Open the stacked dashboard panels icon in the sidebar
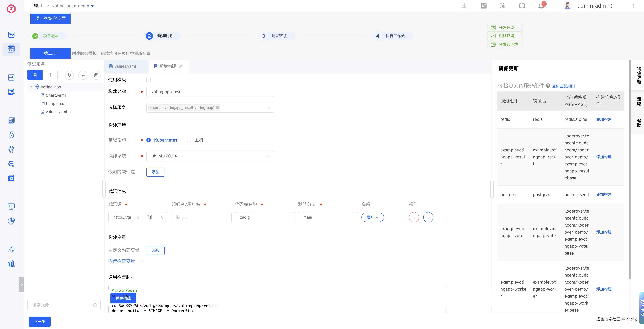The image size is (644, 329). tap(11, 120)
